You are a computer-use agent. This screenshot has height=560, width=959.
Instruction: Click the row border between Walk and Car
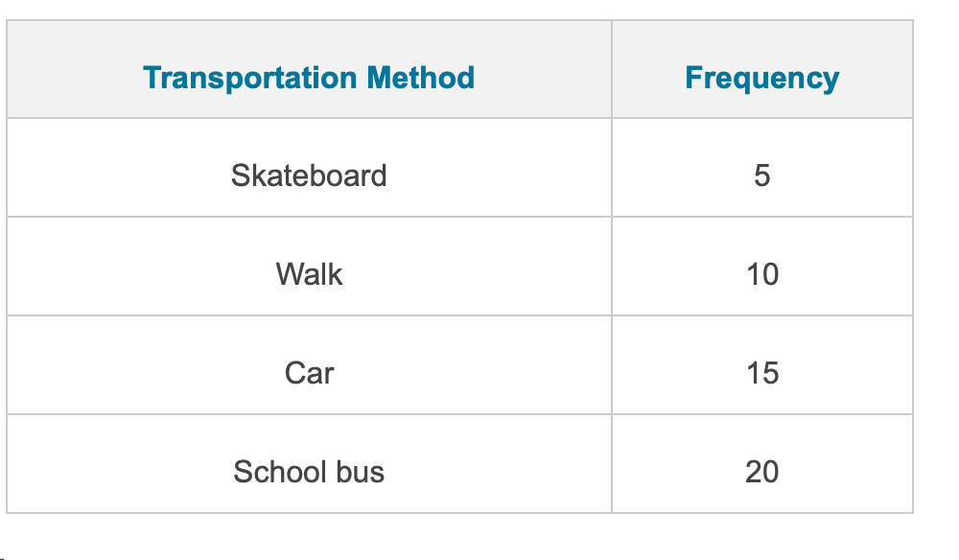[x=460, y=315]
